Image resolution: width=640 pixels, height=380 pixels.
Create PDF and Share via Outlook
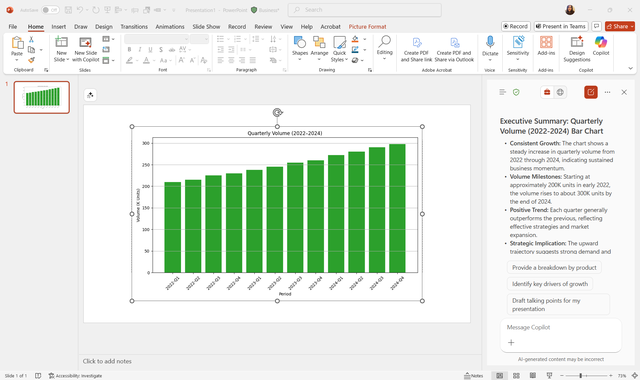pos(454,49)
